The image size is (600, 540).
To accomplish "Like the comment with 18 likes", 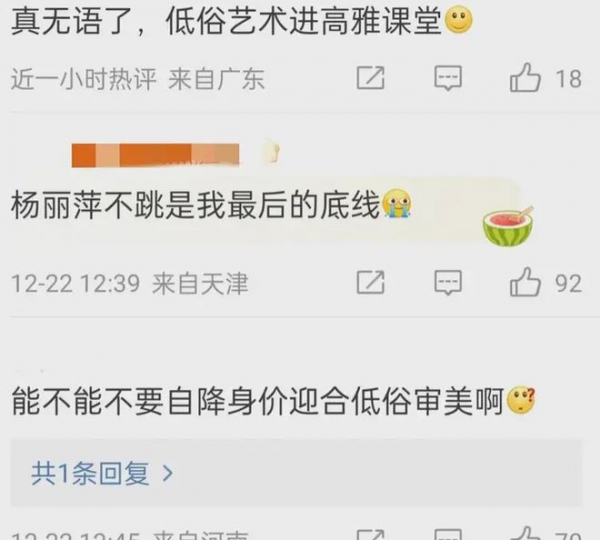I will [525, 78].
